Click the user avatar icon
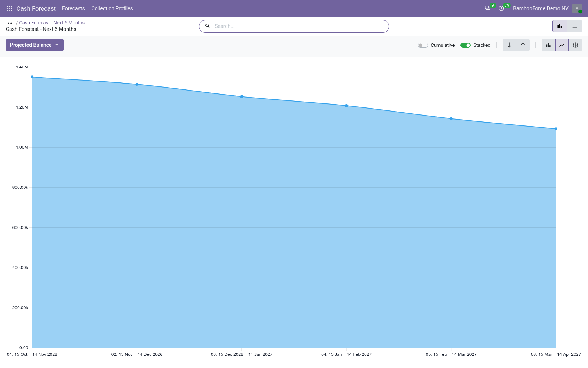 pos(577,8)
